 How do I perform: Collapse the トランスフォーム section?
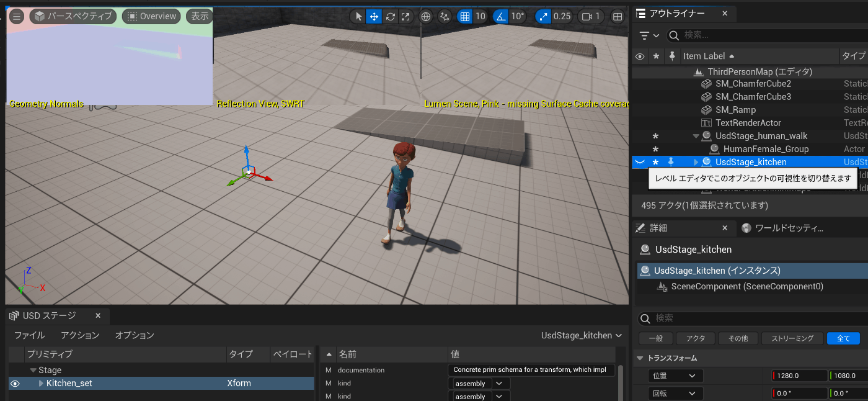pos(640,358)
